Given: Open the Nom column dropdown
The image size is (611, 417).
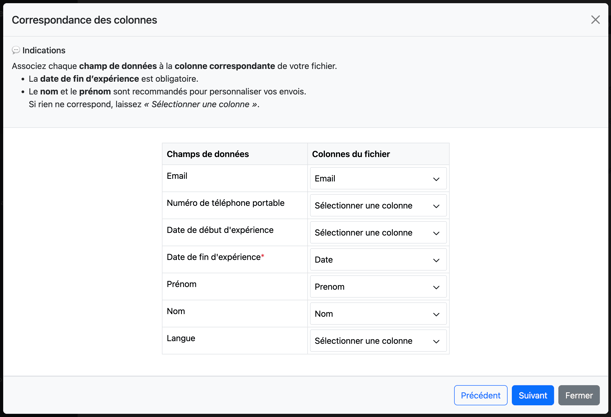Looking at the screenshot, I should click(378, 314).
